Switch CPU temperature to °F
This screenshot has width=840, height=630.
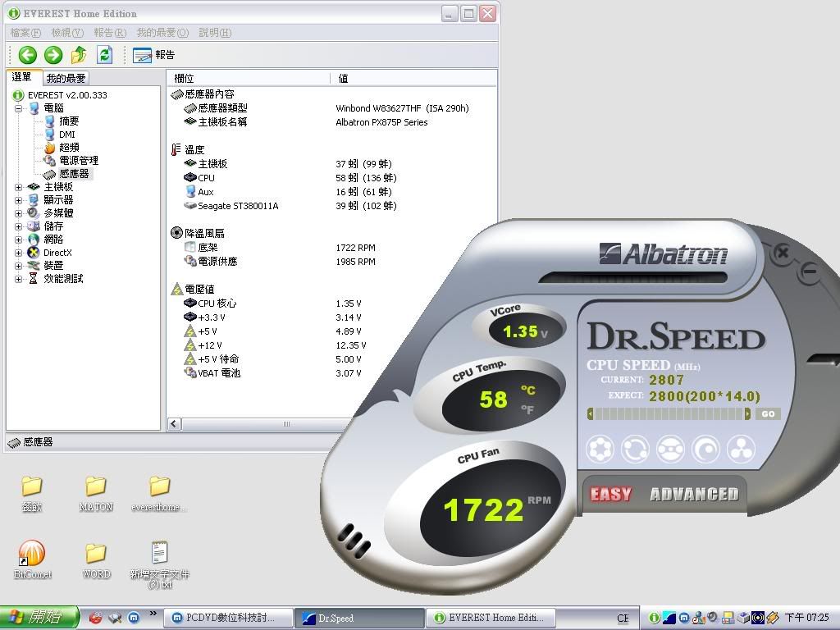click(527, 410)
